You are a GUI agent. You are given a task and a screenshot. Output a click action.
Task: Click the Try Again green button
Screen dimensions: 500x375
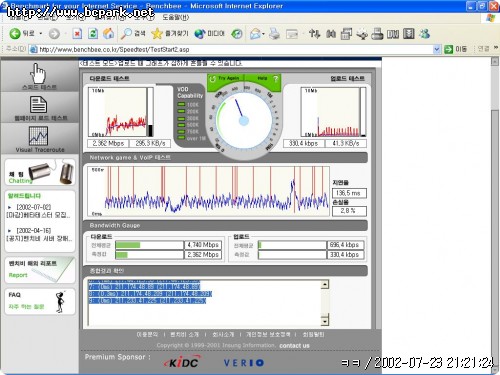[x=226, y=79]
